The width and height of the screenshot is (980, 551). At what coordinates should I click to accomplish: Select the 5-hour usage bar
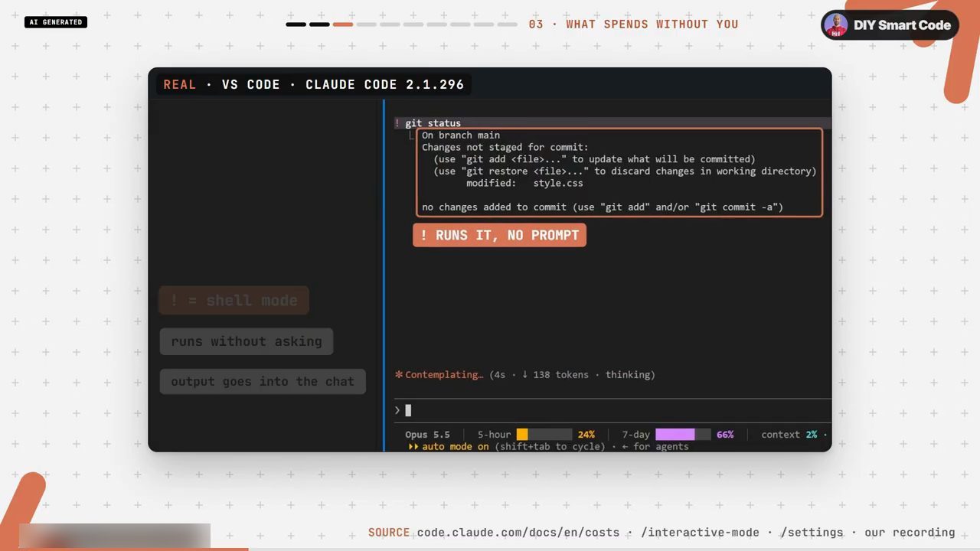(544, 435)
